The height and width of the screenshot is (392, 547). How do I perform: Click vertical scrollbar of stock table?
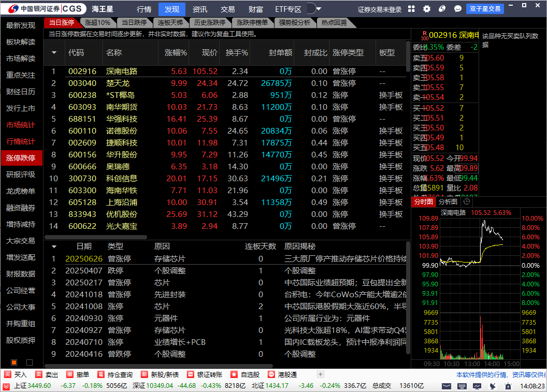point(408,56)
